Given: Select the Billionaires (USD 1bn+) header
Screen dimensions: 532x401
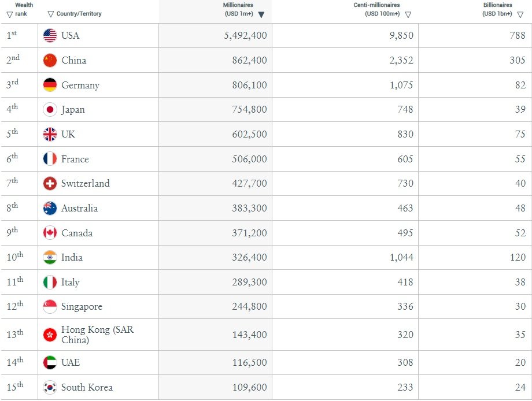Looking at the screenshot, I should pyautogui.click(x=497, y=9).
